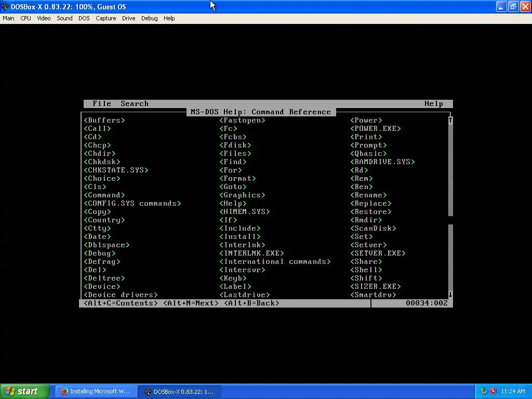Screen dimensions: 532x399
Task: Open the <CONFIG.SYS commands> topic
Action: pos(132,203)
